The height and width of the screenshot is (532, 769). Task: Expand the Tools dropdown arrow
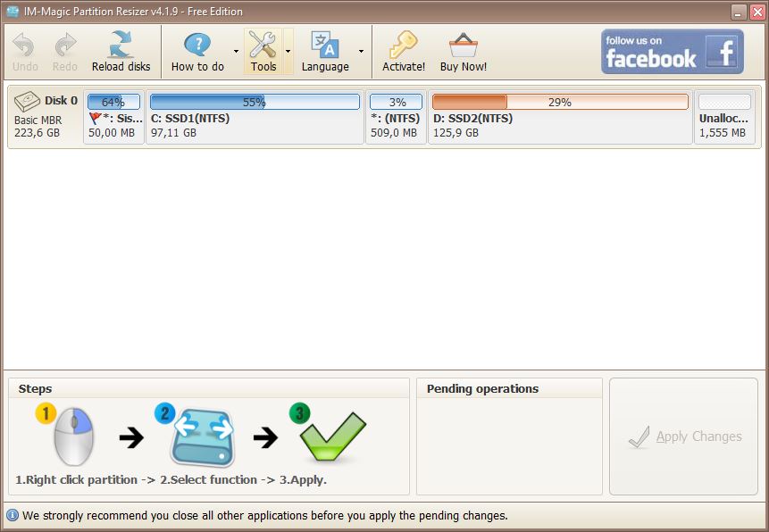(288, 52)
